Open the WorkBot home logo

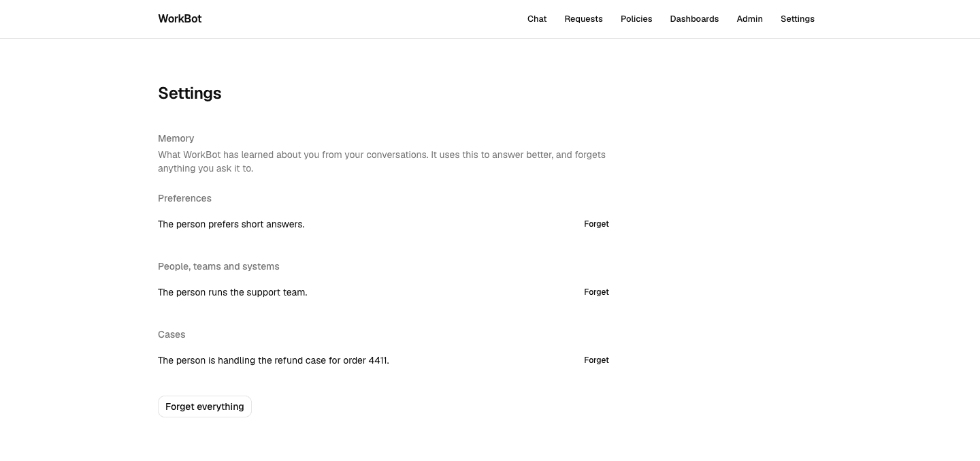180,19
